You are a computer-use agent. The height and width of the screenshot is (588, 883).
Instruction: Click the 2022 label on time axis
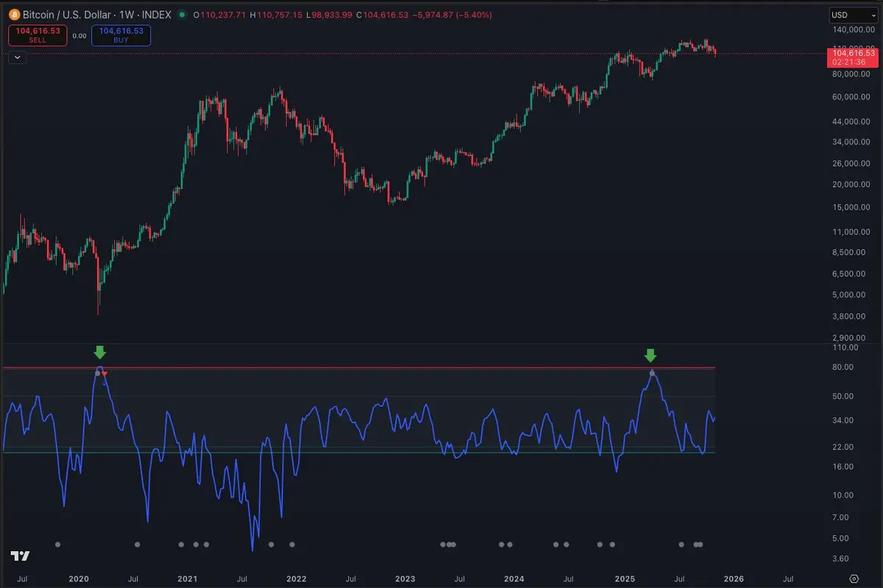point(296,579)
